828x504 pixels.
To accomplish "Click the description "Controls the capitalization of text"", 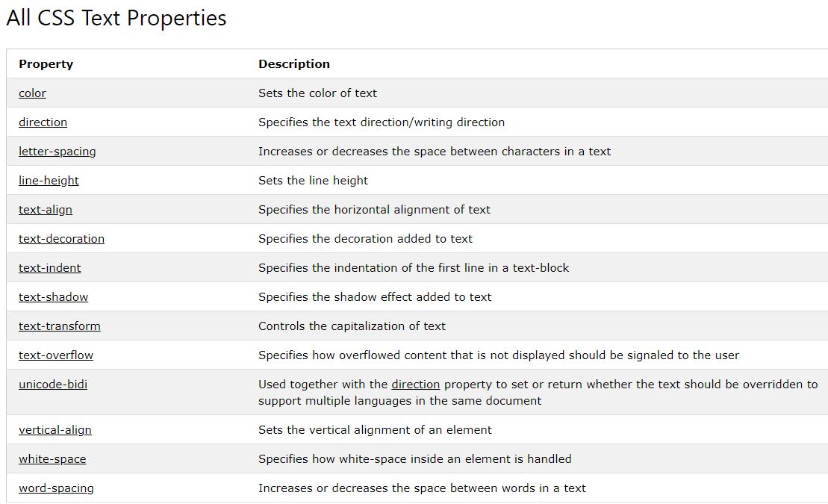I will [352, 326].
